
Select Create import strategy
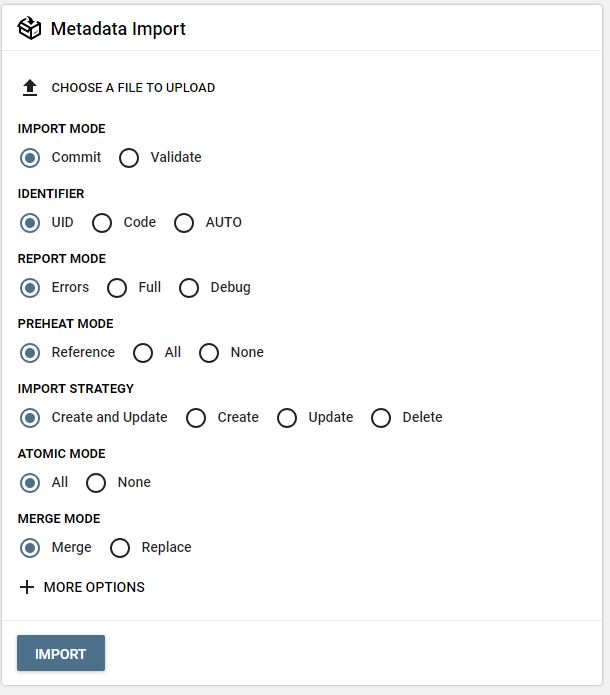coord(196,418)
